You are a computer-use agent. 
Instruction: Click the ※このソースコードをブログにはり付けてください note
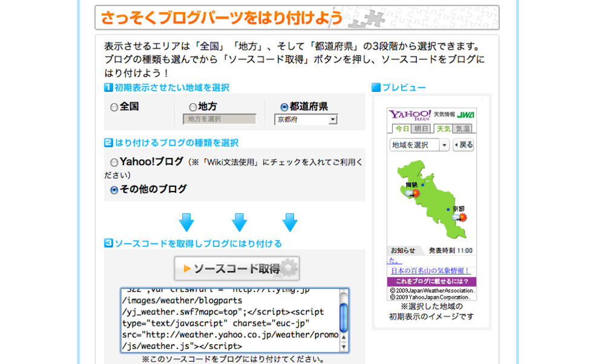[x=233, y=359]
